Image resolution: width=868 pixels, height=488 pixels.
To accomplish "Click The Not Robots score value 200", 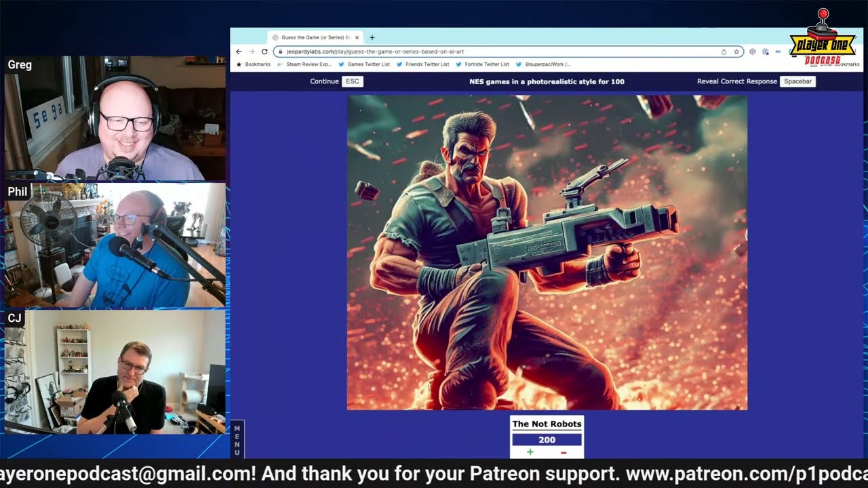I will pyautogui.click(x=547, y=440).
